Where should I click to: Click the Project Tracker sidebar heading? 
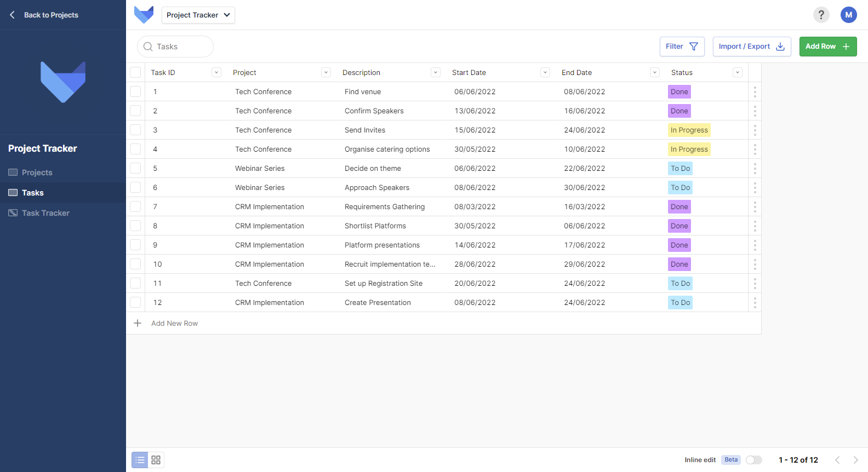click(43, 148)
